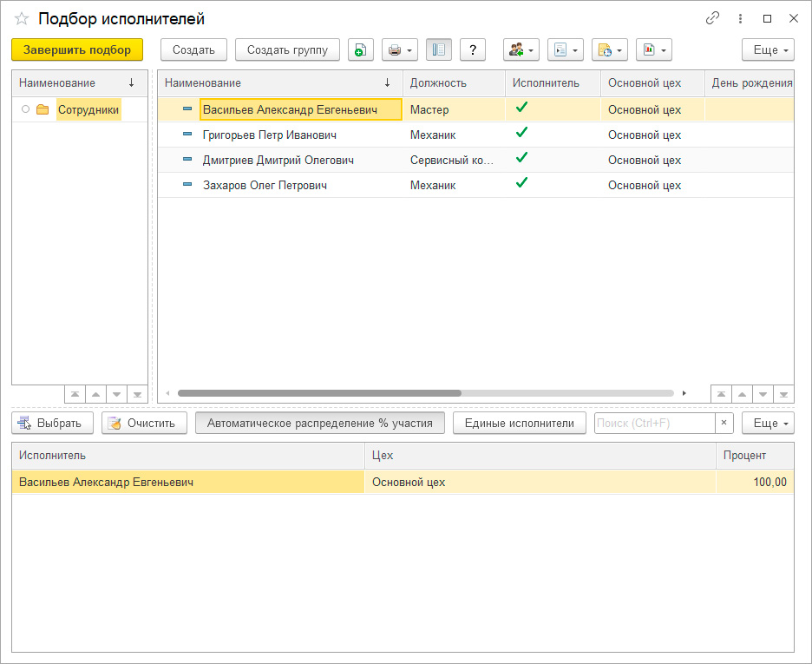Image resolution: width=812 pixels, height=664 pixels.
Task: Open the help question mark button
Action: point(472,49)
